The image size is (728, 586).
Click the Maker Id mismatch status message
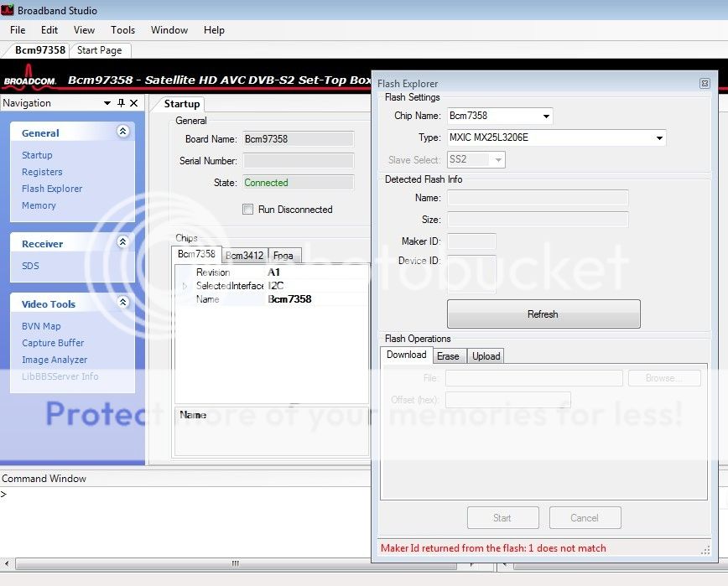pos(493,548)
